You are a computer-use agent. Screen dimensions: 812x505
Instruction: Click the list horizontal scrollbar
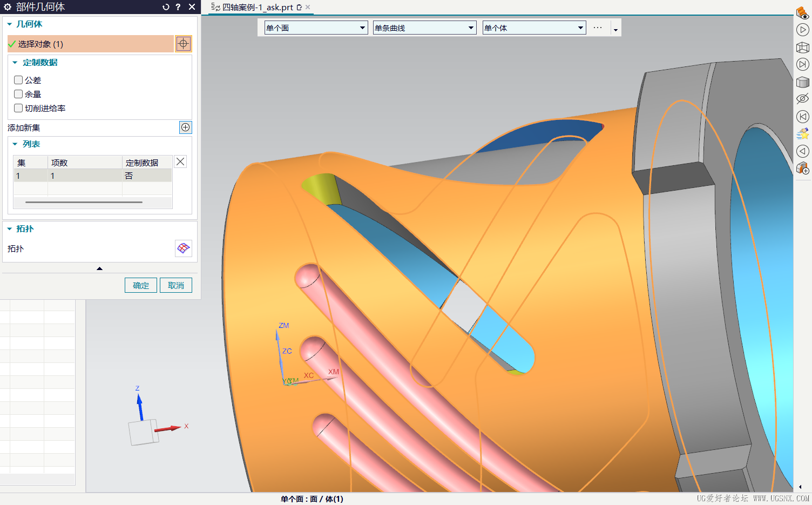[x=84, y=202]
